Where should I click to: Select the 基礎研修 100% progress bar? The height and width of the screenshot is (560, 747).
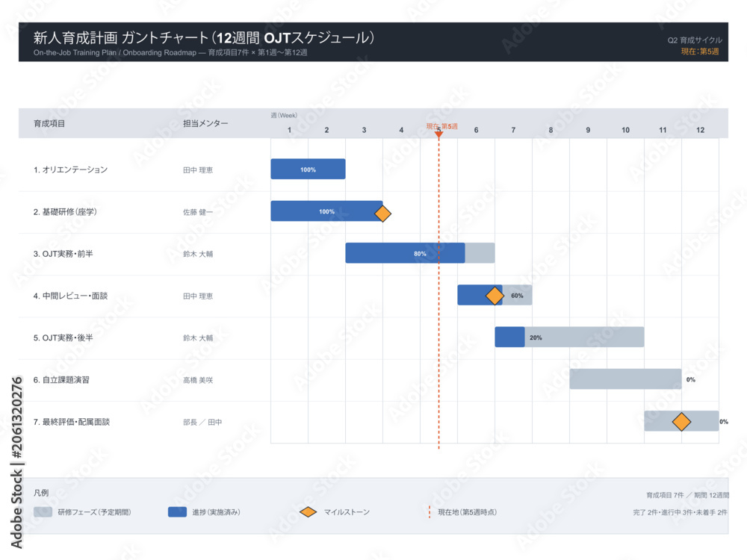(x=326, y=211)
